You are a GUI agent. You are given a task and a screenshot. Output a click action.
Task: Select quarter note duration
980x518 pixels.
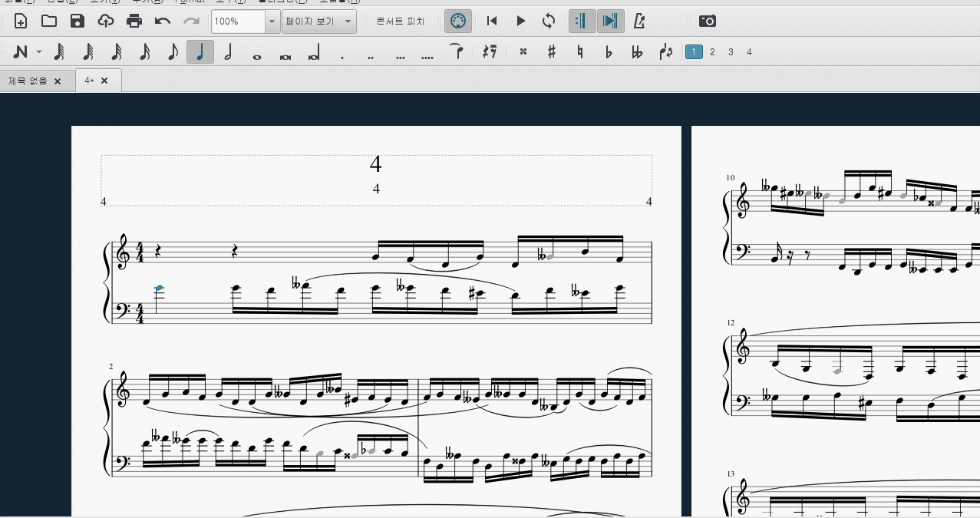pyautogui.click(x=200, y=52)
